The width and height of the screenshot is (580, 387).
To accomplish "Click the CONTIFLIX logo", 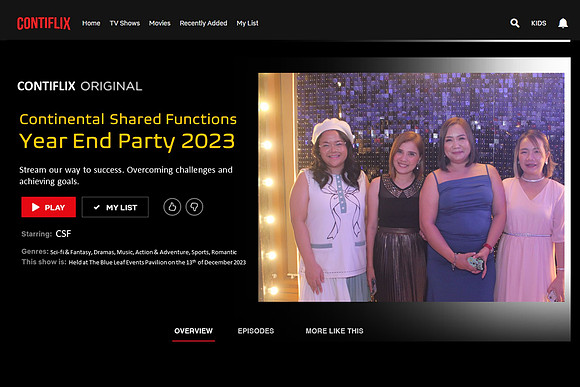I will click(44, 23).
